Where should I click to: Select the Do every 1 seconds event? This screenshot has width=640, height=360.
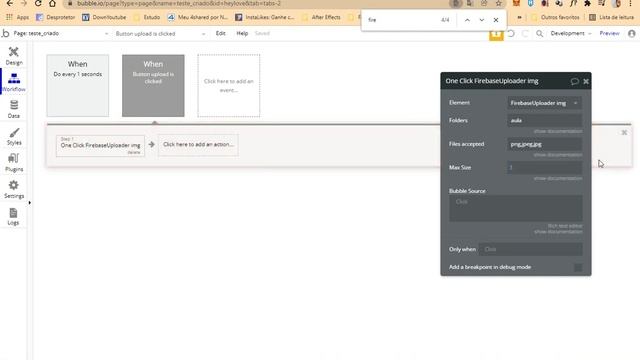point(78,86)
